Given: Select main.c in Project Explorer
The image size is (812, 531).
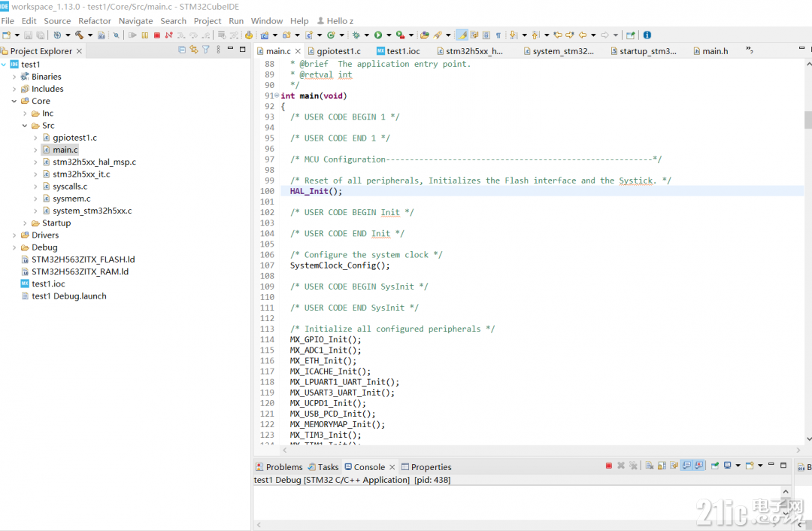Looking at the screenshot, I should coord(65,150).
